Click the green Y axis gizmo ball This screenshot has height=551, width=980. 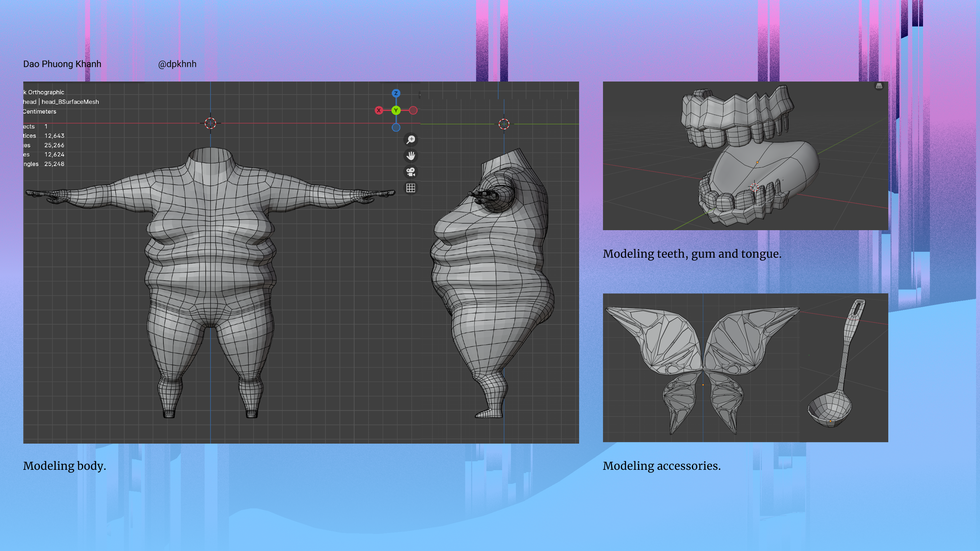point(396,110)
